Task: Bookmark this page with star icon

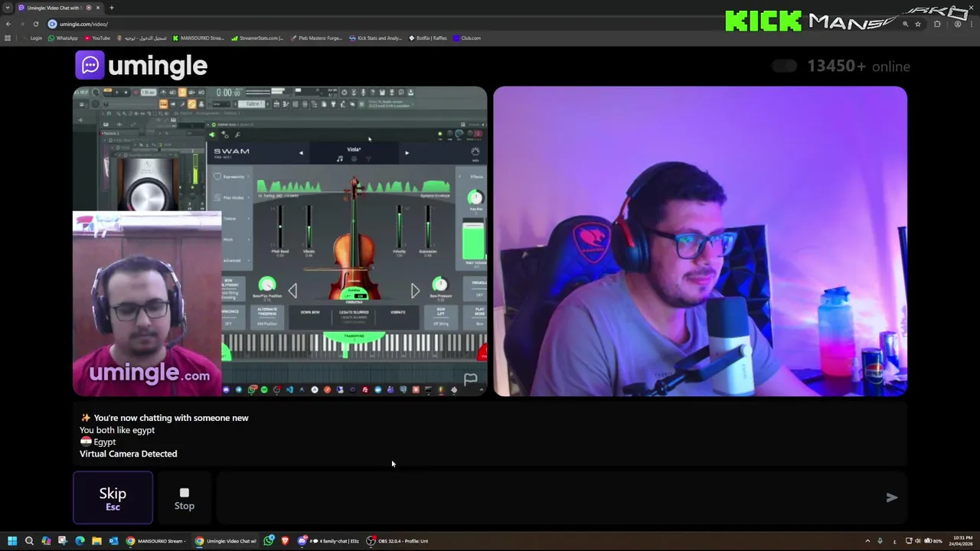Action: [x=918, y=24]
